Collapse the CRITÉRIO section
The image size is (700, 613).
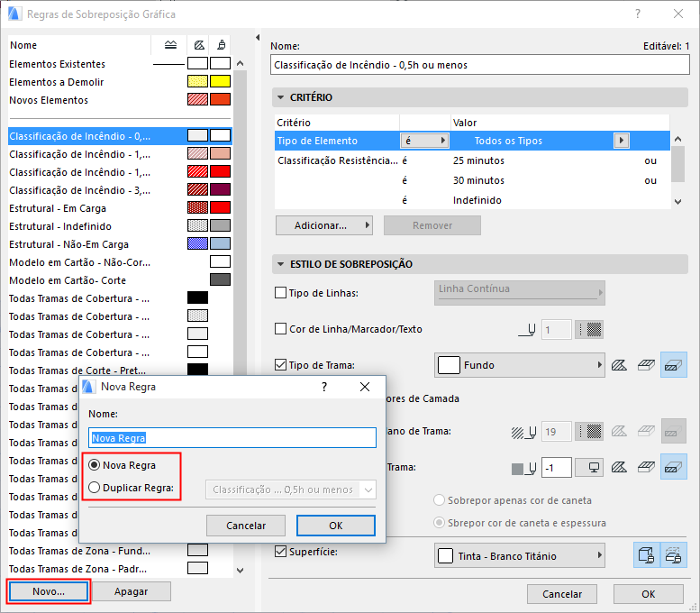point(280,97)
